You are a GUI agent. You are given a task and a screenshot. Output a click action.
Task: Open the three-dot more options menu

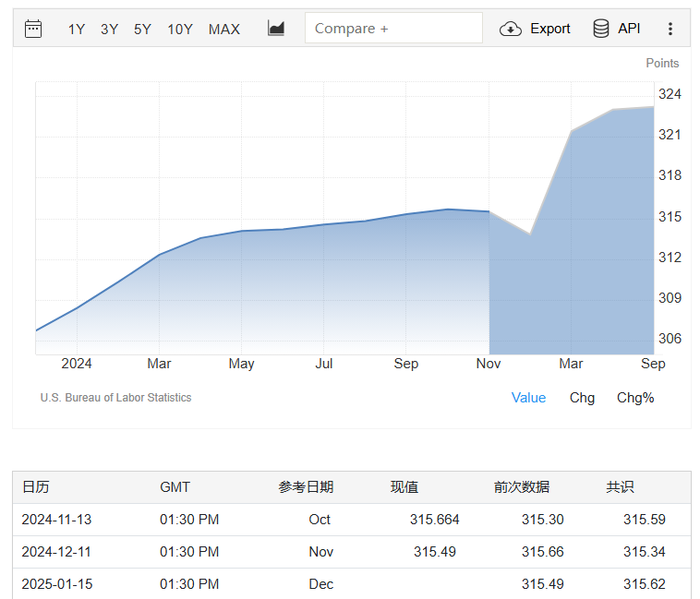tap(670, 29)
